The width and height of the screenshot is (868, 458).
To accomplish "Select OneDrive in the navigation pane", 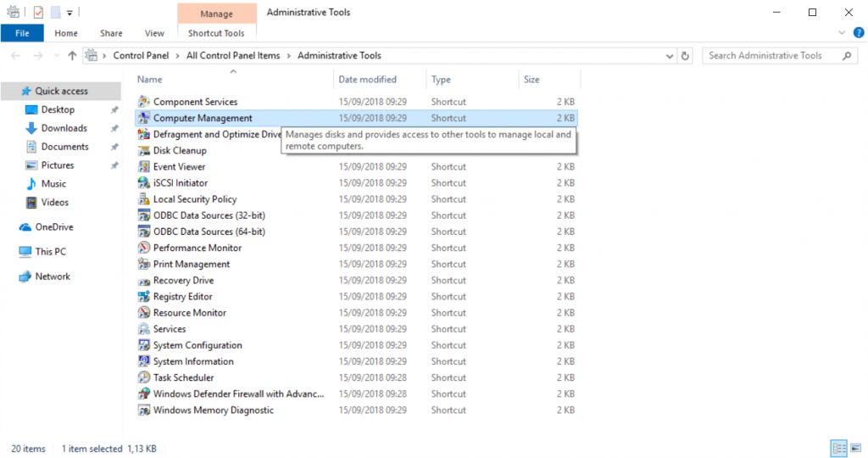I will click(x=54, y=227).
